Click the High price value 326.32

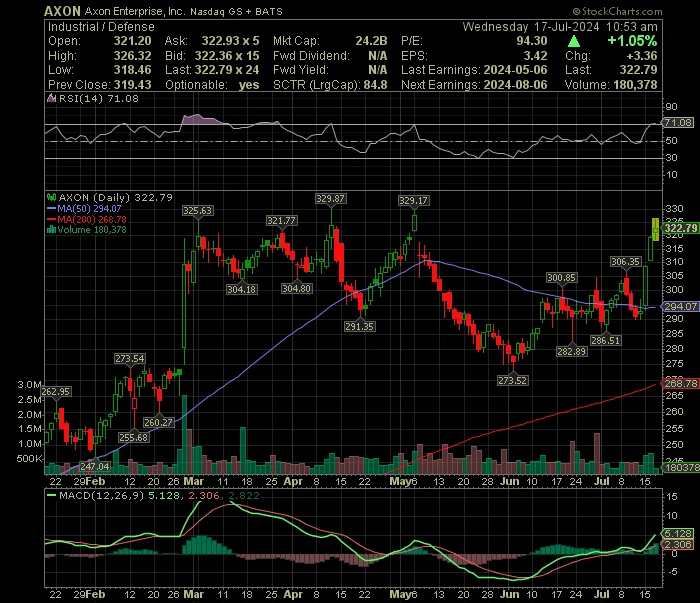tap(132, 56)
